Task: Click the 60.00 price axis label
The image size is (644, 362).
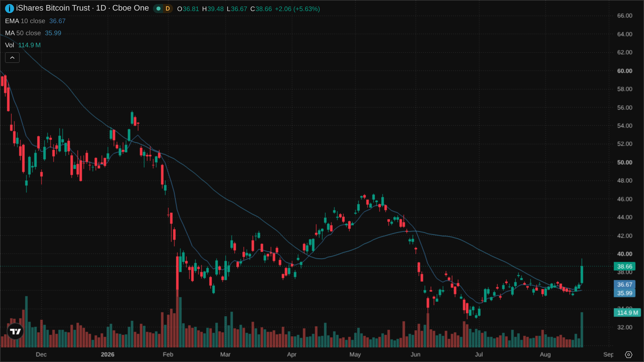Action: pos(625,71)
